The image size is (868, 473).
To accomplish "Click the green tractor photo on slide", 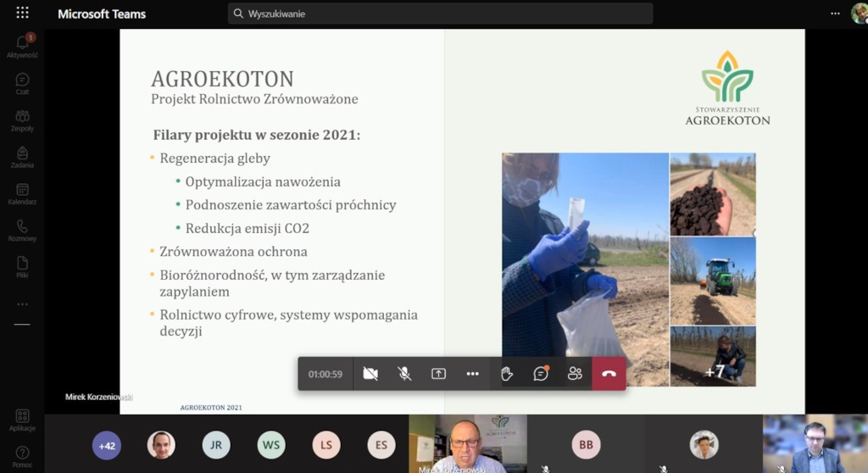I will (x=713, y=281).
